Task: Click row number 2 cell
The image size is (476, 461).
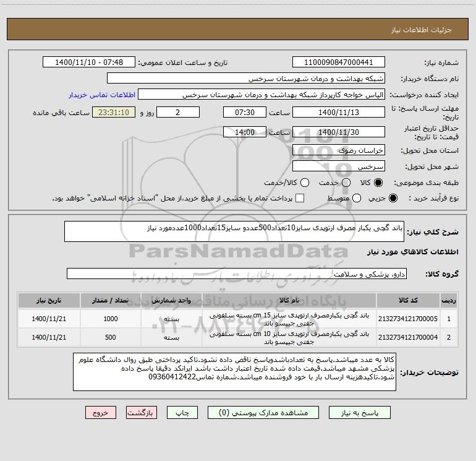Action: tap(449, 338)
